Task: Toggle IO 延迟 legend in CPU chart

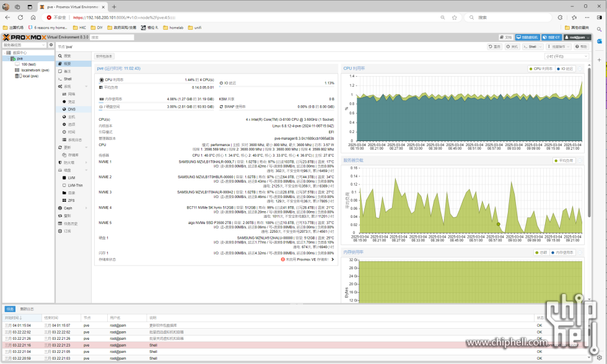Action: pos(565,69)
